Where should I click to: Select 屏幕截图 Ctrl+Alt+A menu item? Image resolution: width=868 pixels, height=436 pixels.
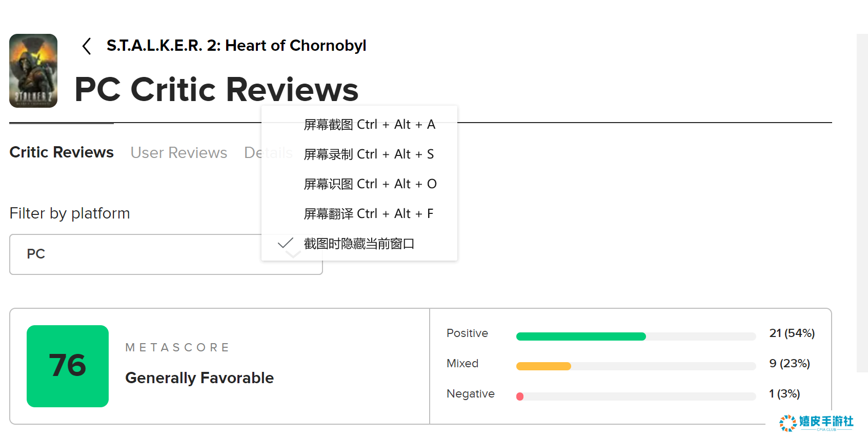(x=369, y=125)
